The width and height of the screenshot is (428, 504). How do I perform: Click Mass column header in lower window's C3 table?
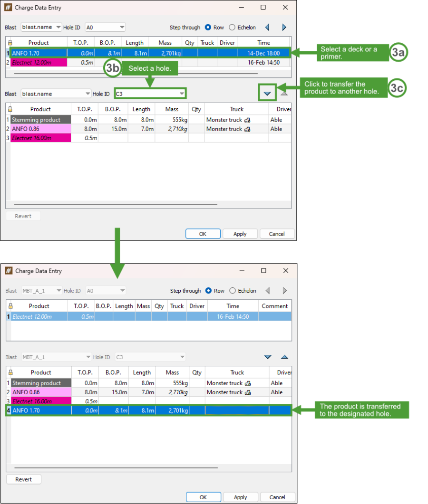172,372
